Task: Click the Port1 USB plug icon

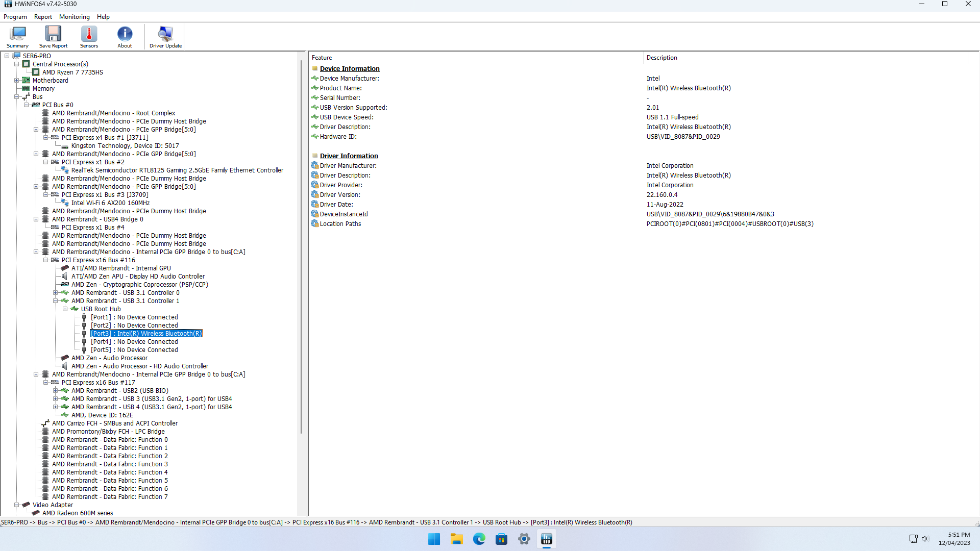Action: coord(84,317)
